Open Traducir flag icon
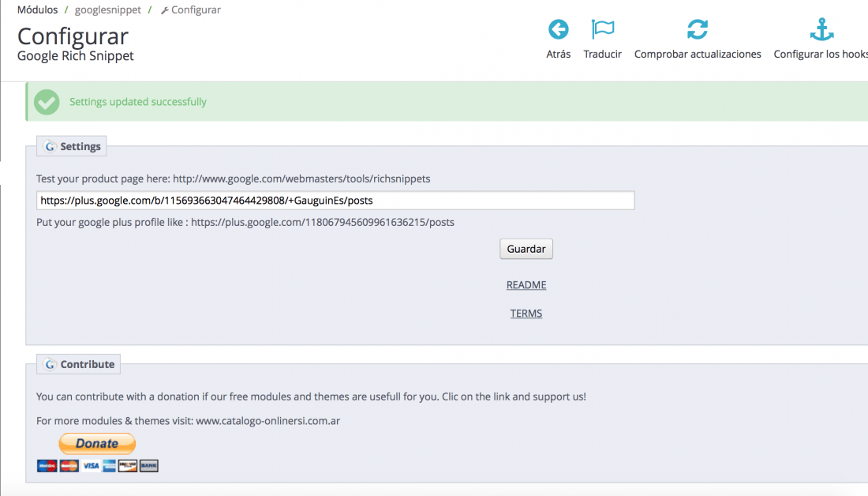This screenshot has width=868, height=496. pos(602,29)
